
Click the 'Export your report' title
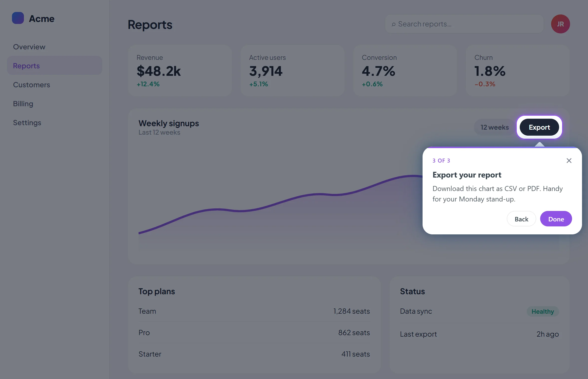pos(467,175)
